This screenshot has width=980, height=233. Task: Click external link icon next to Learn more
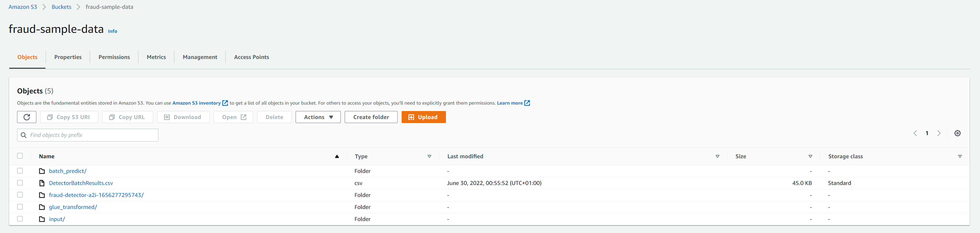click(x=527, y=103)
